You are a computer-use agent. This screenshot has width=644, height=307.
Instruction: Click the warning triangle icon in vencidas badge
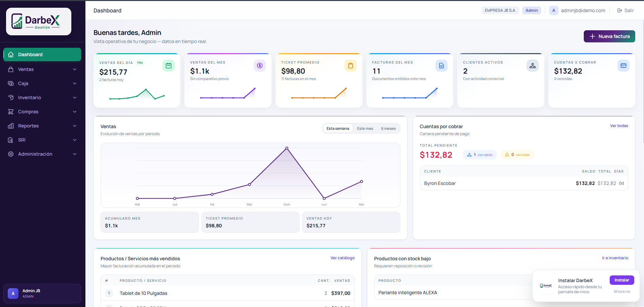(507, 155)
